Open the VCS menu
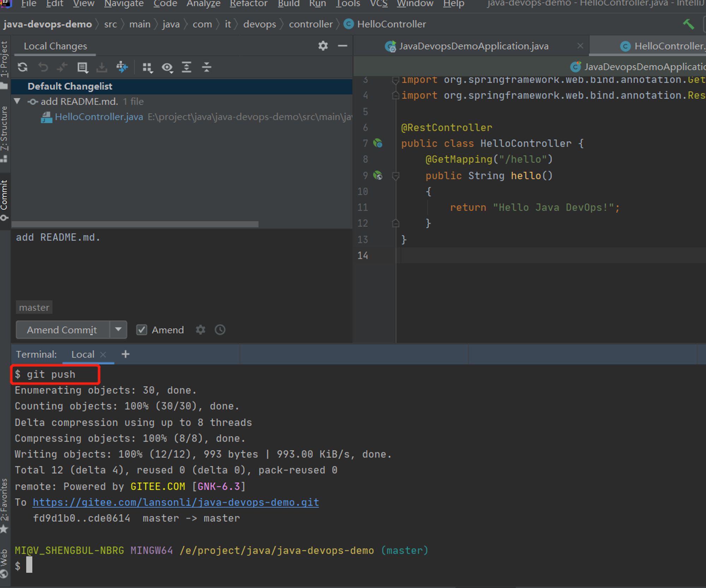Screen dimensions: 706x588 379,4
